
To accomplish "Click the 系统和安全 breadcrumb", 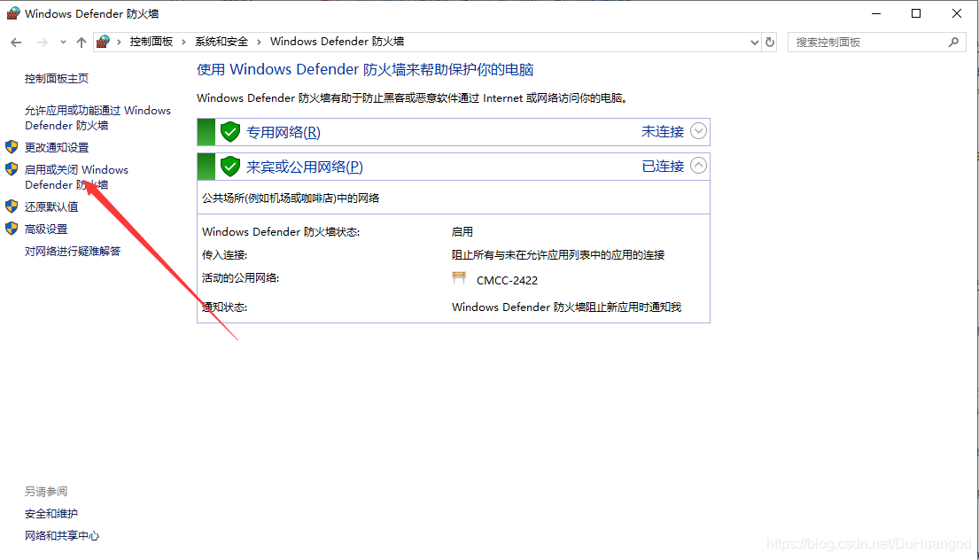I will (x=221, y=42).
